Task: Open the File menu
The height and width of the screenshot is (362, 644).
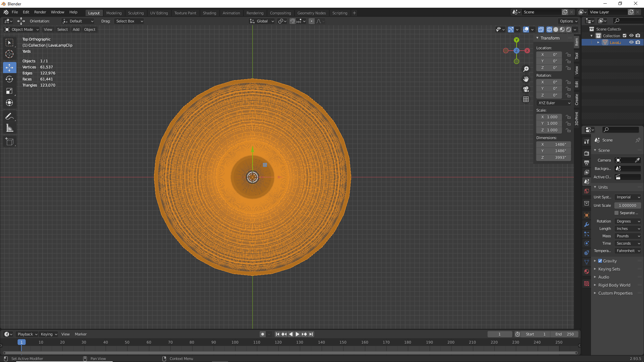Action: coord(15,12)
